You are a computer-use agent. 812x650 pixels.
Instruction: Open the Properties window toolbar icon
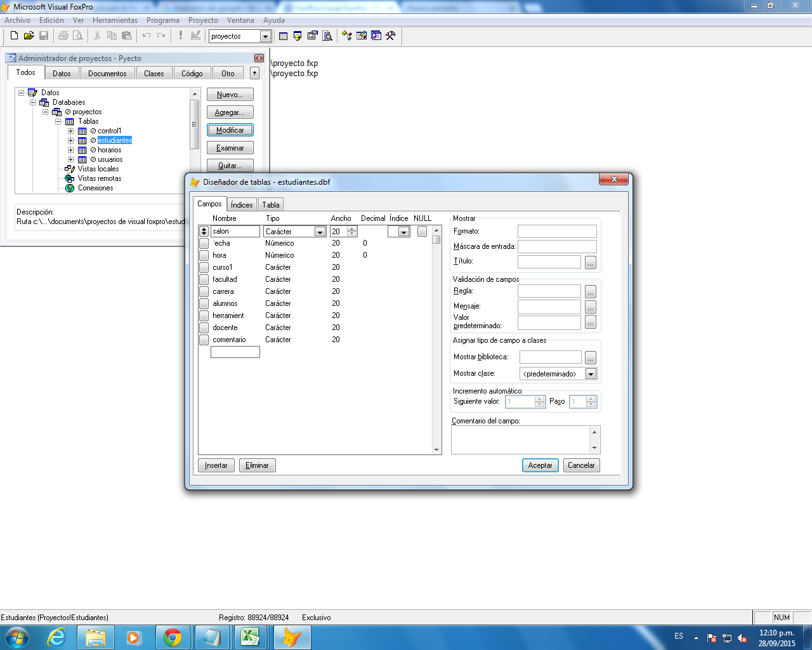tap(312, 36)
